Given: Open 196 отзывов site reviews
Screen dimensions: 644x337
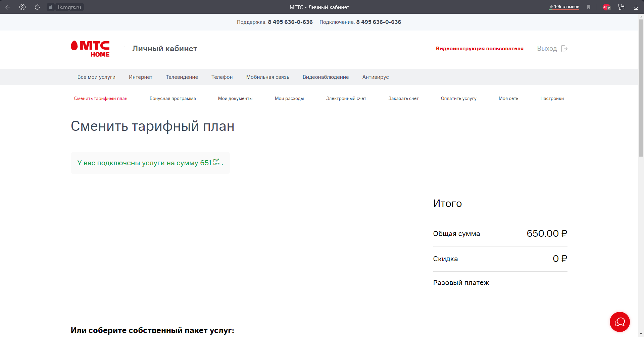Looking at the screenshot, I should coord(564,7).
